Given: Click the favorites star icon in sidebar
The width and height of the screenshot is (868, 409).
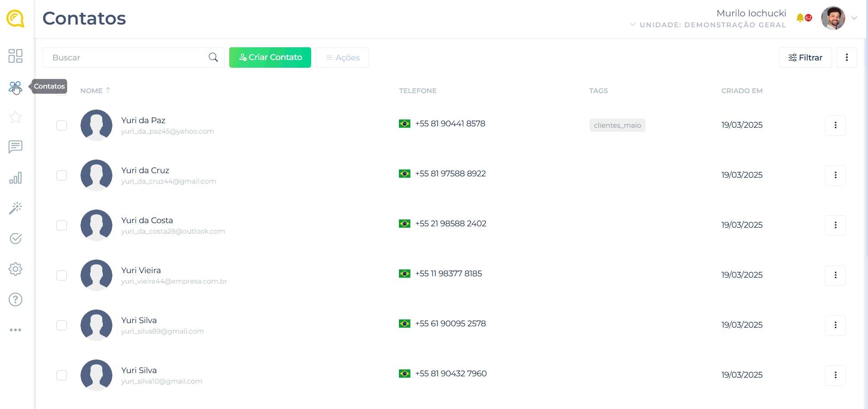Looking at the screenshot, I should (x=15, y=117).
